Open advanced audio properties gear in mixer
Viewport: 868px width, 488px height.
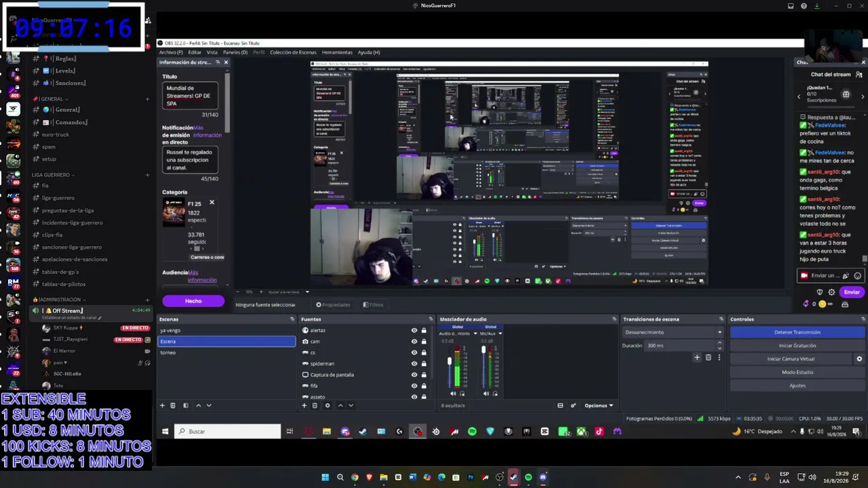pyautogui.click(x=573, y=405)
